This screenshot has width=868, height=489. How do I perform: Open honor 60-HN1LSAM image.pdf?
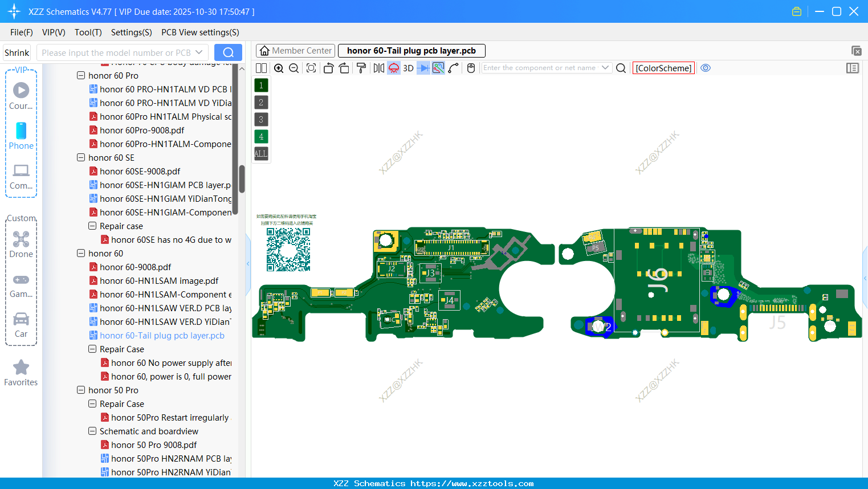(x=158, y=280)
